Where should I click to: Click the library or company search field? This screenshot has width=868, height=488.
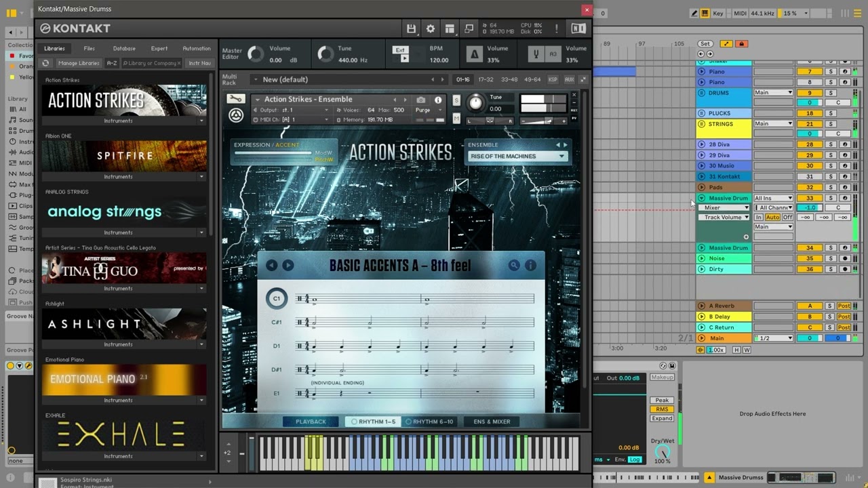[151, 63]
